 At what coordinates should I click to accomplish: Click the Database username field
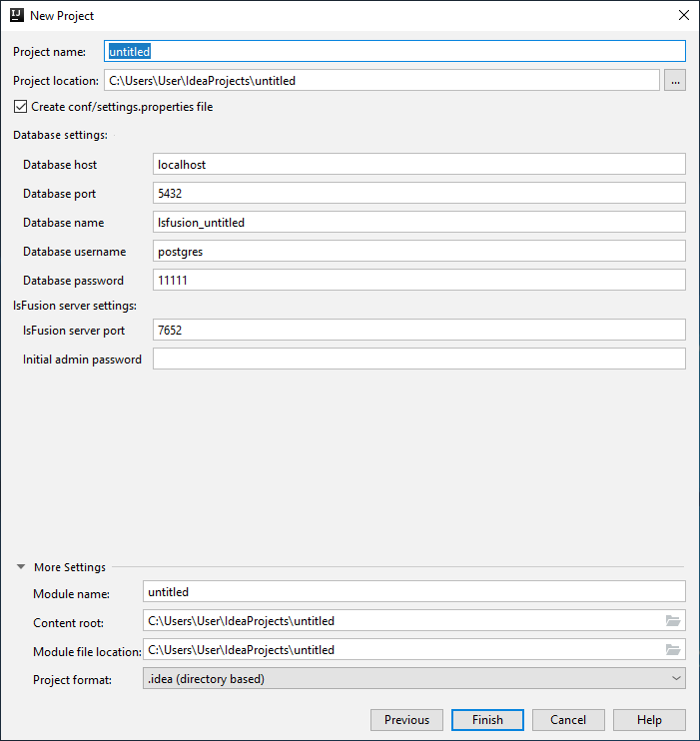pyautogui.click(x=419, y=252)
